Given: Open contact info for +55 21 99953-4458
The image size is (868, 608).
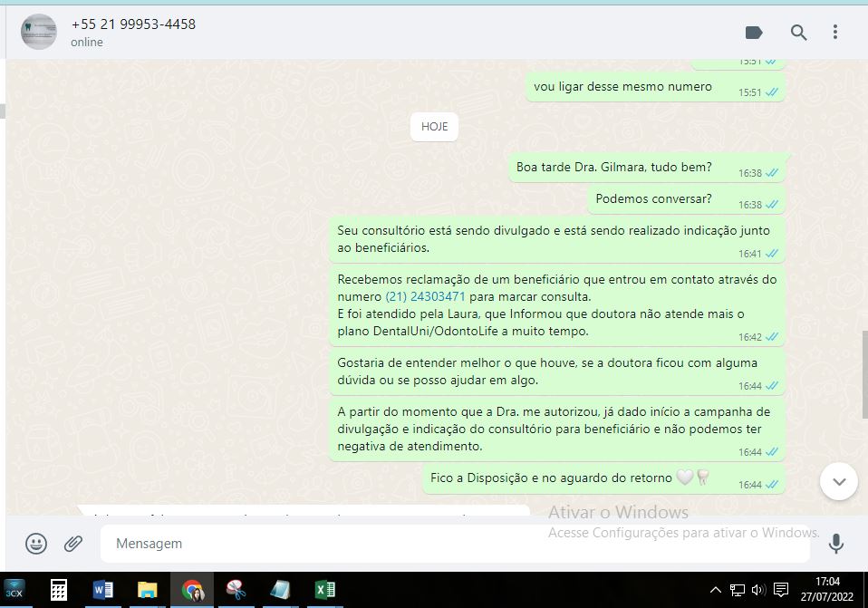Looking at the screenshot, I should click(x=133, y=24).
